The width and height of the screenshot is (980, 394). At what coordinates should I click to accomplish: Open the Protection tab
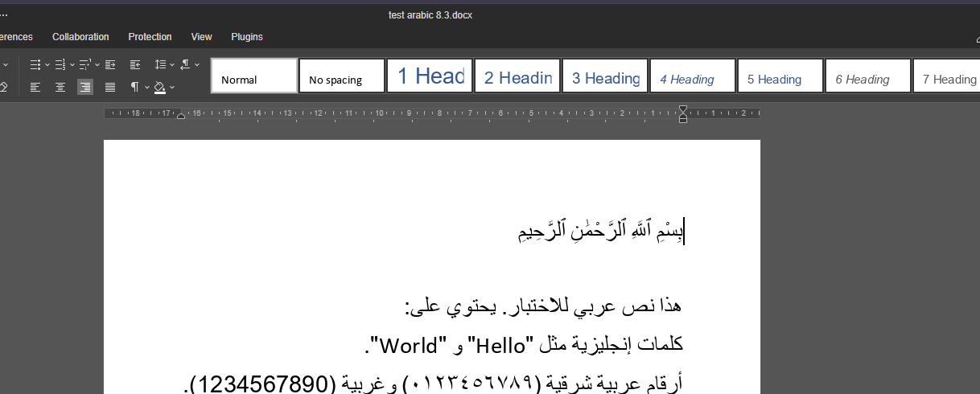(x=150, y=37)
